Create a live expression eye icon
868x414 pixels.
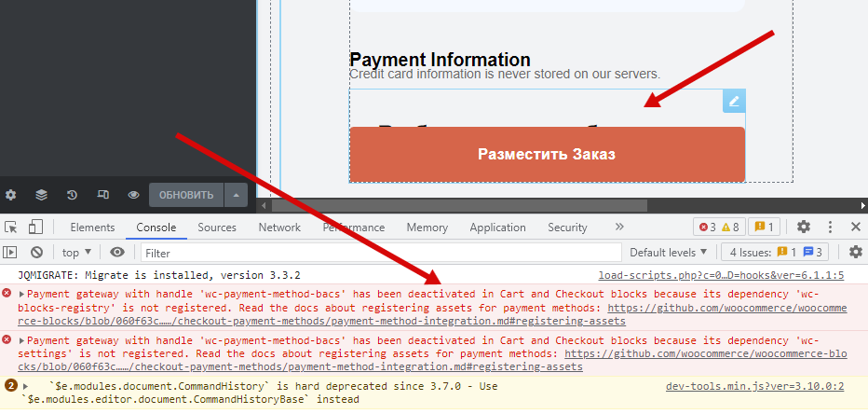(x=116, y=253)
